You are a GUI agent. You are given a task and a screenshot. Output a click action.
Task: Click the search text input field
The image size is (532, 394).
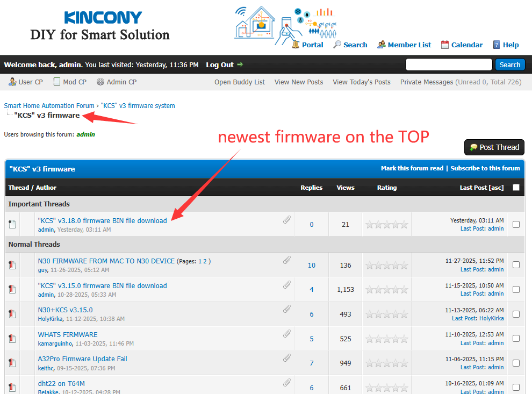coord(448,65)
